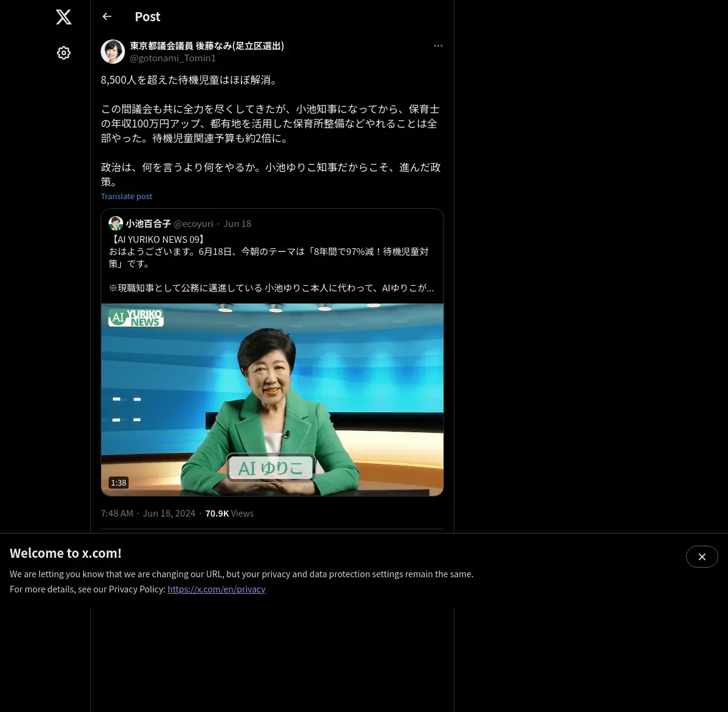Image resolution: width=728 pixels, height=712 pixels.
Task: Click Translate post link
Action: (x=126, y=196)
